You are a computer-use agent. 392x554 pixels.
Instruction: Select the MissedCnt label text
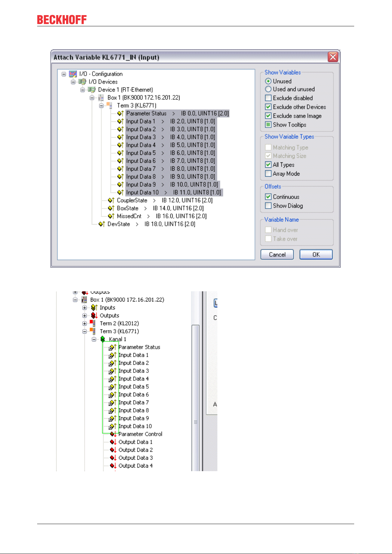click(129, 216)
